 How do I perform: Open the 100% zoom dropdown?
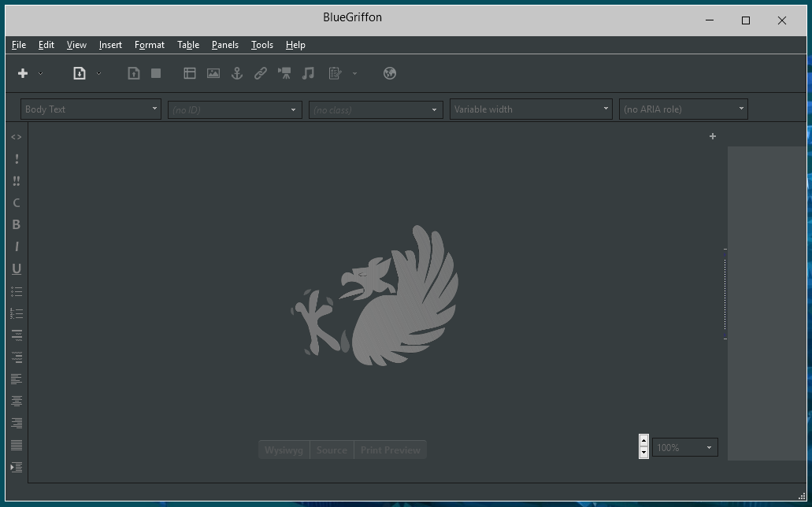(x=685, y=447)
